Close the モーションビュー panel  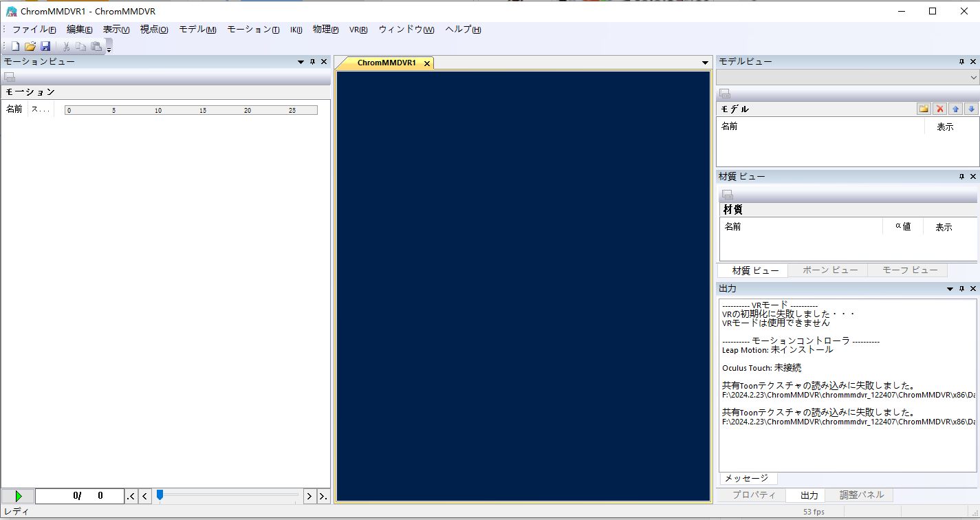[x=324, y=62]
